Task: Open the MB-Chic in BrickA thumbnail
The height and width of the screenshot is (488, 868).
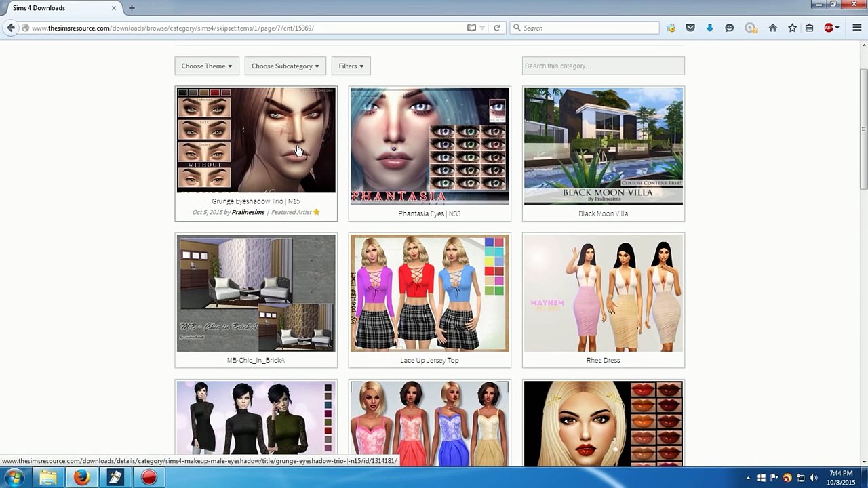Action: [x=256, y=293]
